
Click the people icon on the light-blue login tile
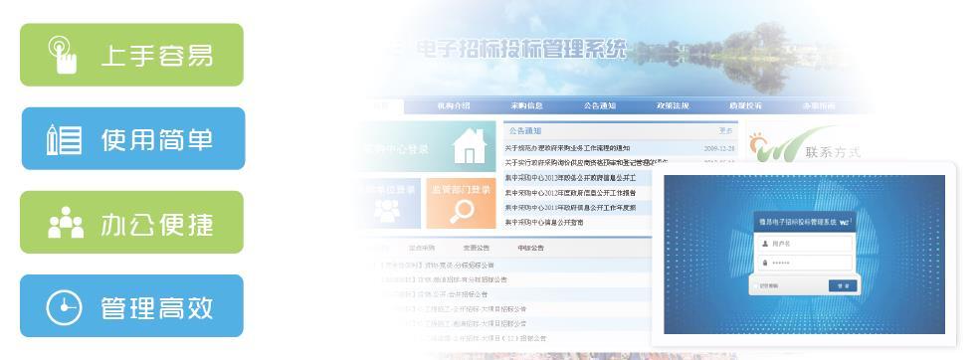(x=387, y=211)
